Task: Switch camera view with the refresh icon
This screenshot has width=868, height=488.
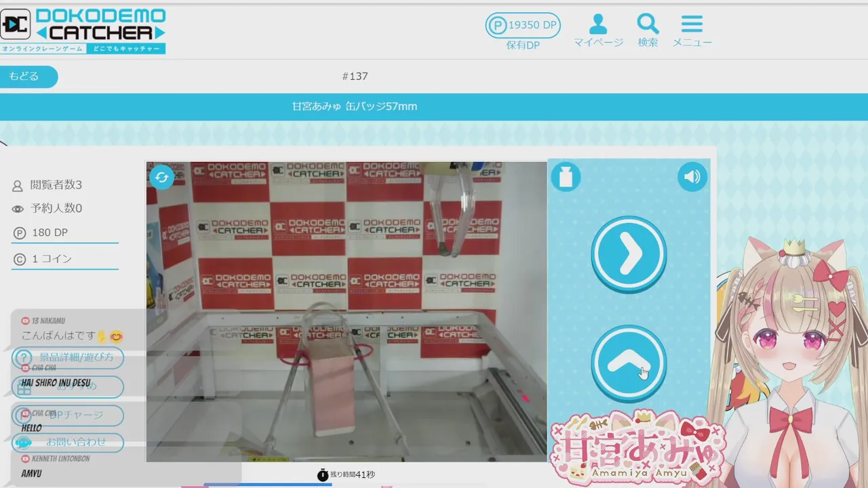Action: tap(161, 178)
